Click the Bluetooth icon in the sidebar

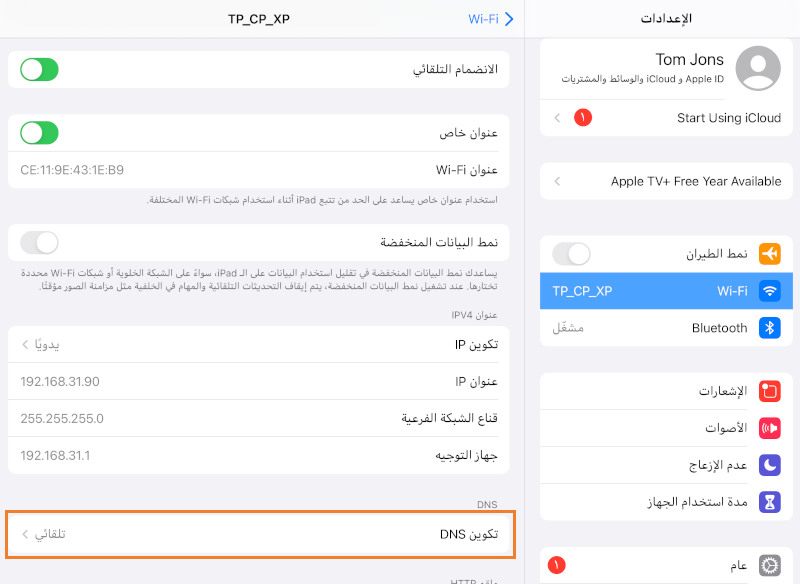tap(770, 327)
